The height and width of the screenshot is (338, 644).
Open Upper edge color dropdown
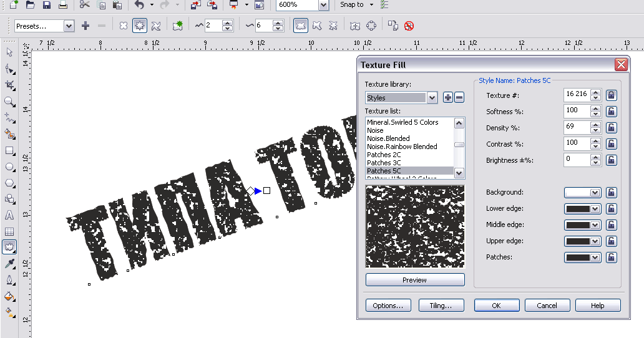coord(594,241)
